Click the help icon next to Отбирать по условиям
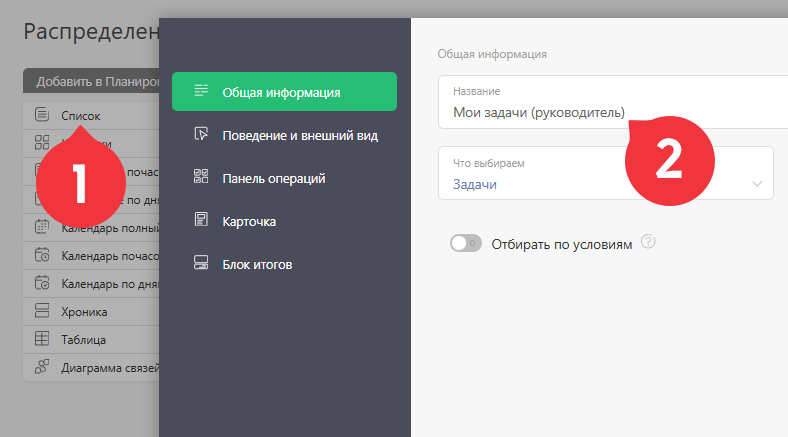788x437 pixels. click(x=648, y=242)
